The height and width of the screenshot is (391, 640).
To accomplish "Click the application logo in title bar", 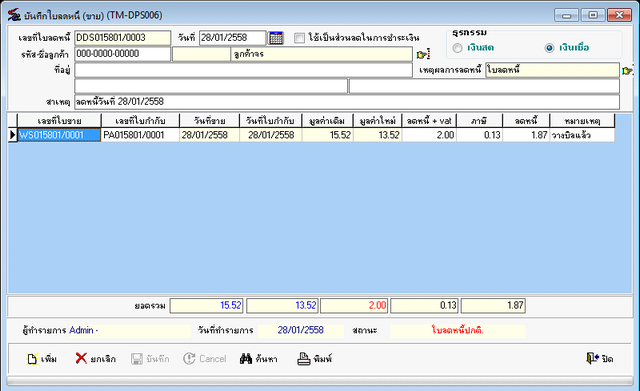I will (x=14, y=15).
